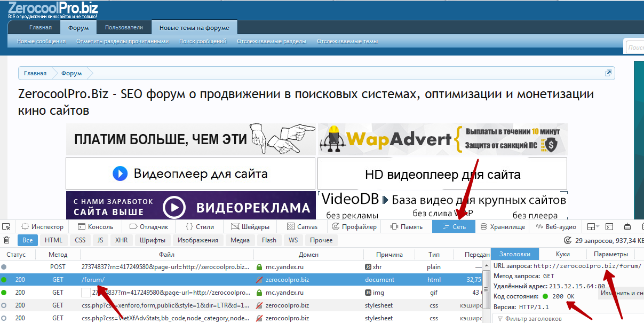Click gif image preview thumbnail in list
644x323 pixels.
86,293
